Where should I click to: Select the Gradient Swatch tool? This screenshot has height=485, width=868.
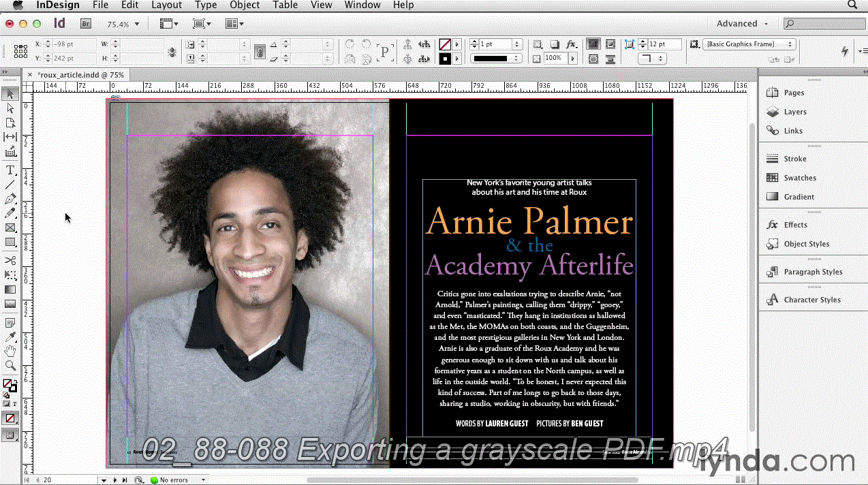[x=10, y=290]
